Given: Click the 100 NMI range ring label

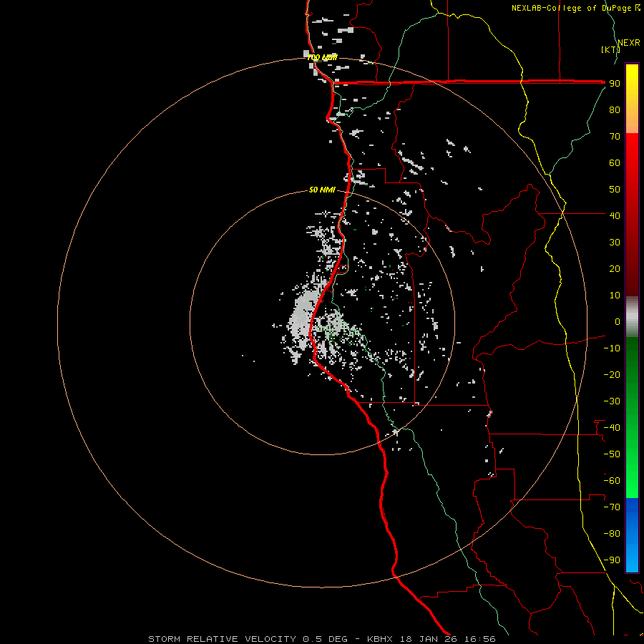Looking at the screenshot, I should coord(323,57).
